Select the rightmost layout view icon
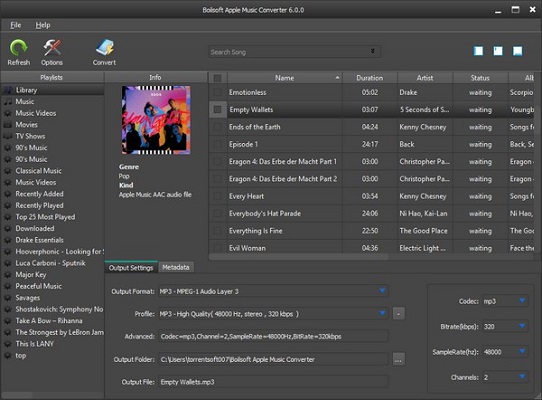 [517, 51]
